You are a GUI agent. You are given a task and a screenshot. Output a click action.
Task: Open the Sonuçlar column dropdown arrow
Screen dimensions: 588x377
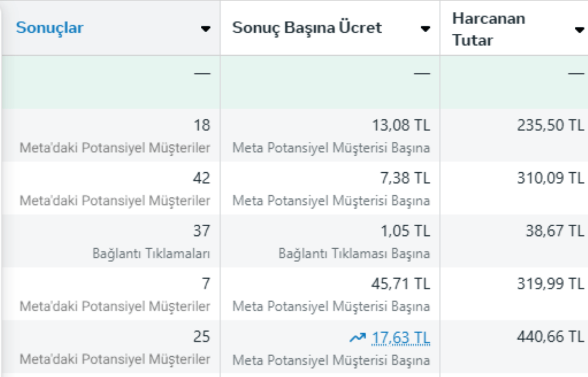point(205,29)
